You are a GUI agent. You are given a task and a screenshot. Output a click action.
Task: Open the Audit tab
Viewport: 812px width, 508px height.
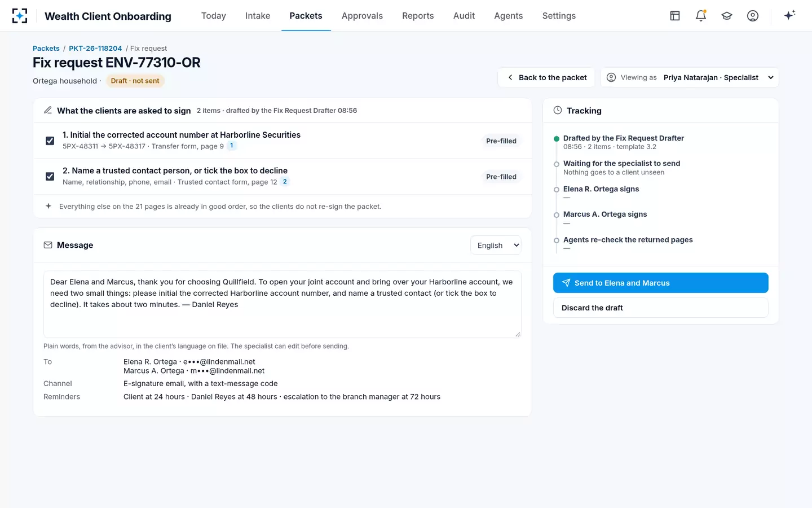click(x=464, y=16)
